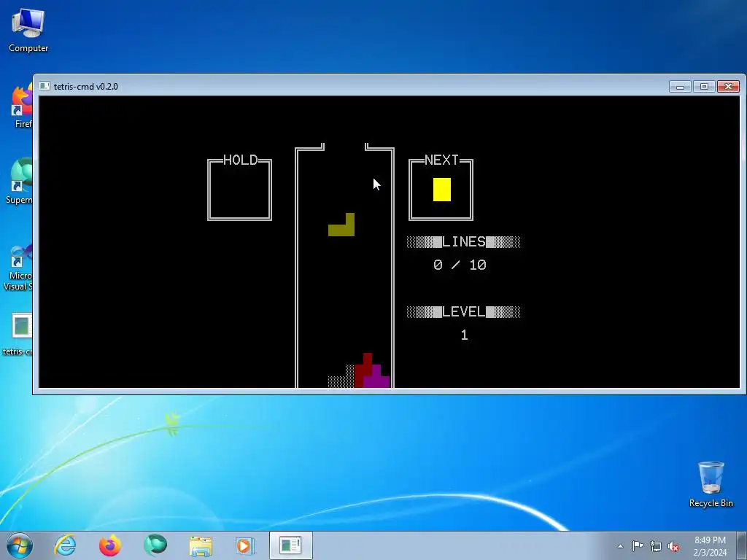Launch Internet Explorer from the taskbar

pos(65,545)
